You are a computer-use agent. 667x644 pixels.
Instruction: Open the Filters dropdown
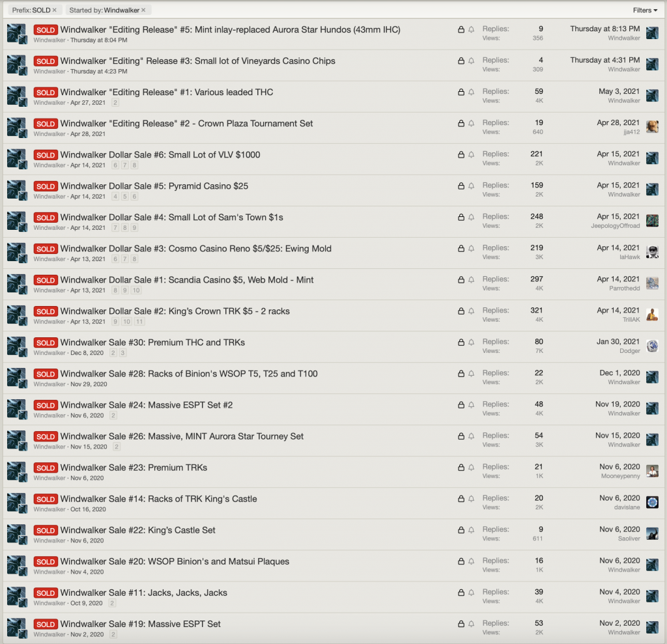tap(645, 10)
